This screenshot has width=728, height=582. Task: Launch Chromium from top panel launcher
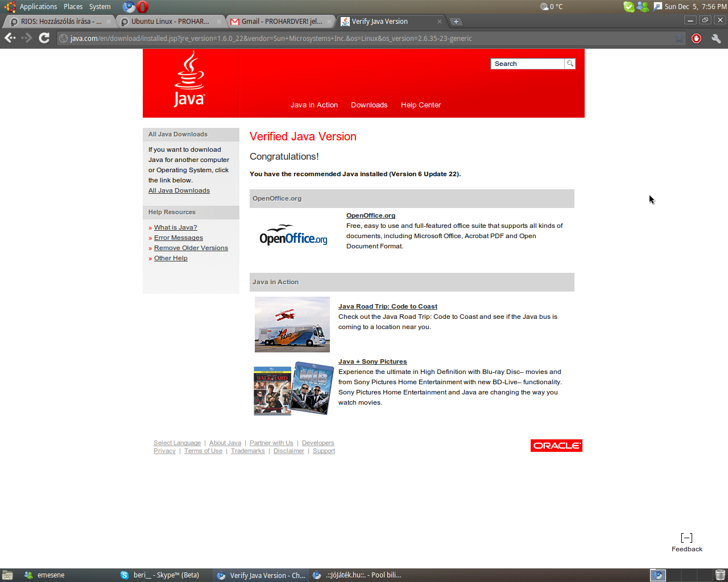pos(129,7)
